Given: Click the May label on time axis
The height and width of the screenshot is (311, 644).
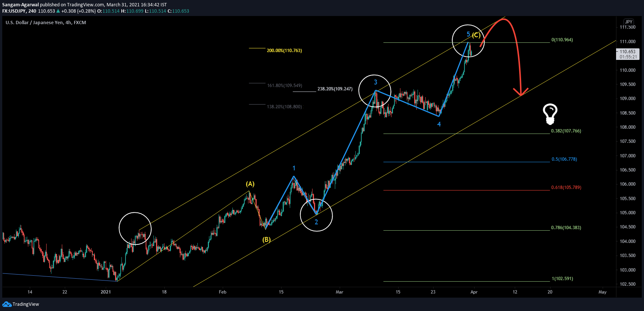Looking at the screenshot, I should coord(602,292).
